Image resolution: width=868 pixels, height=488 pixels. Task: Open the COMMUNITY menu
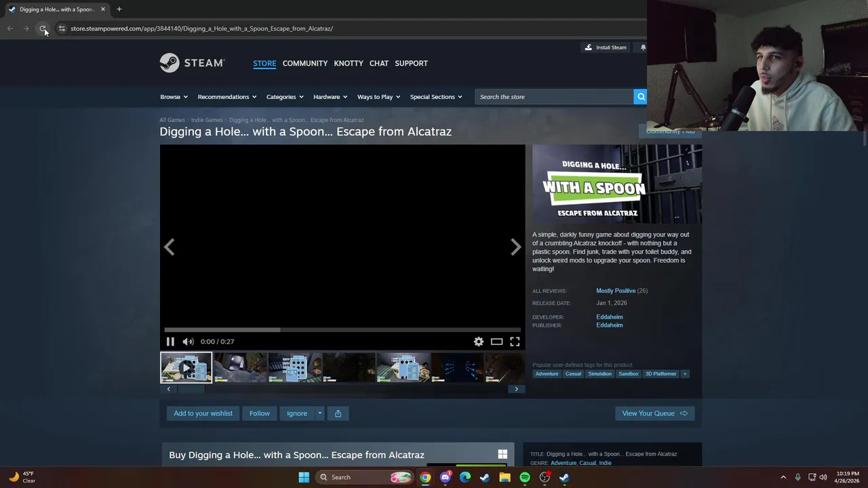pyautogui.click(x=305, y=63)
